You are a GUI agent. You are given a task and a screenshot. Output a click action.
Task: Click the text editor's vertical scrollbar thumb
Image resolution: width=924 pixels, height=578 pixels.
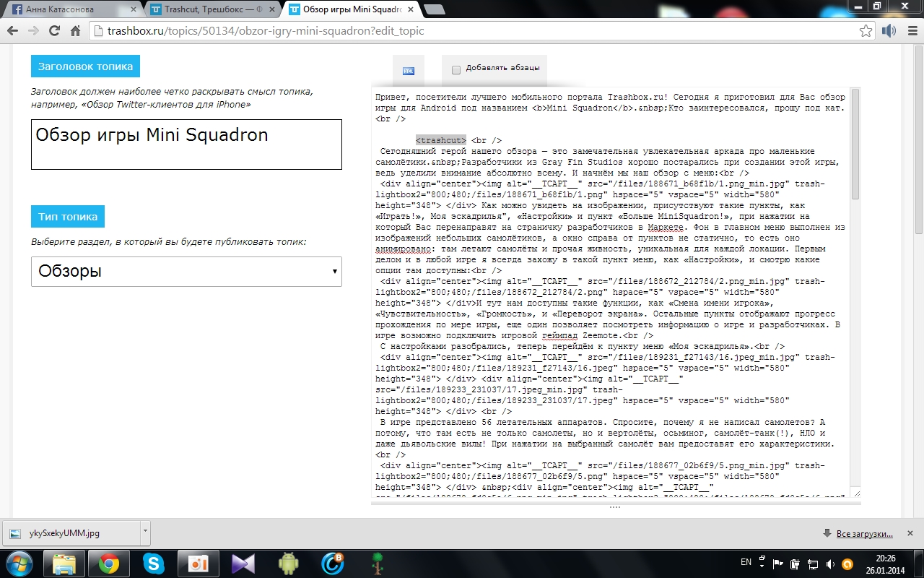pos(855,144)
